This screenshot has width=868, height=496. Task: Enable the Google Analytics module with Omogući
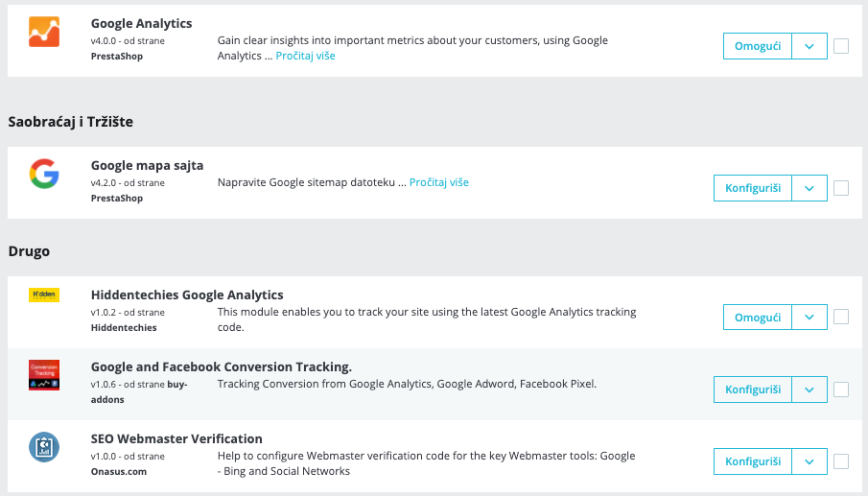click(758, 46)
